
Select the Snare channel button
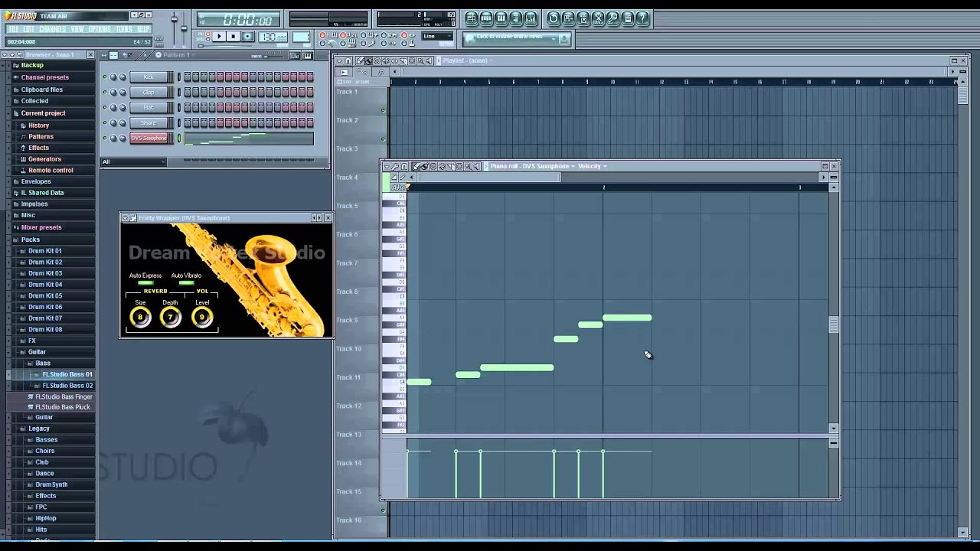[149, 122]
